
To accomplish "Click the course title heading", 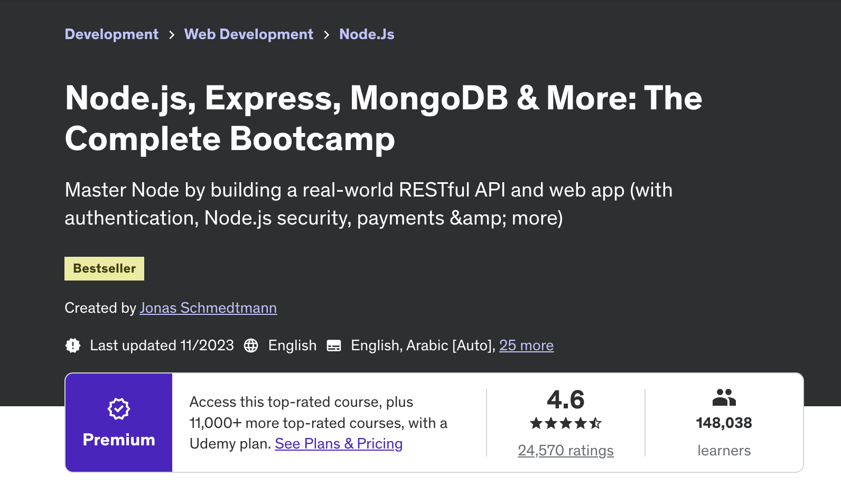I will [x=384, y=118].
